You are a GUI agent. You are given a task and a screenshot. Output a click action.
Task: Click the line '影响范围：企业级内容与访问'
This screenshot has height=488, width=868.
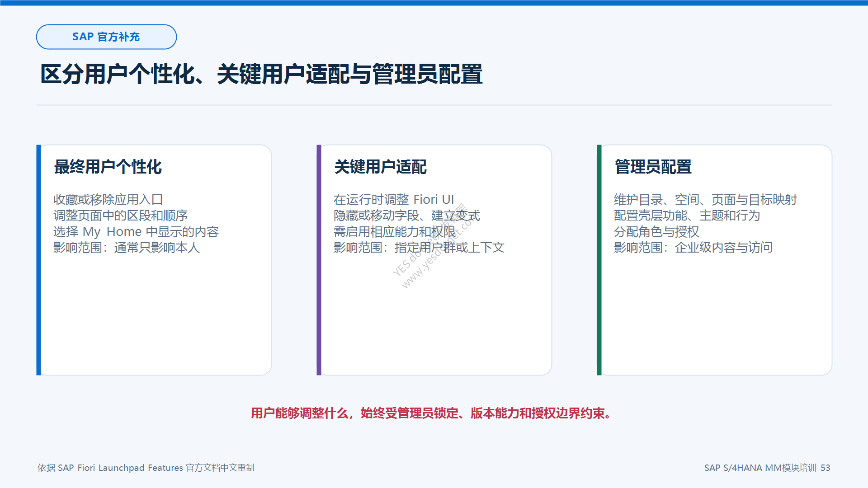point(693,248)
